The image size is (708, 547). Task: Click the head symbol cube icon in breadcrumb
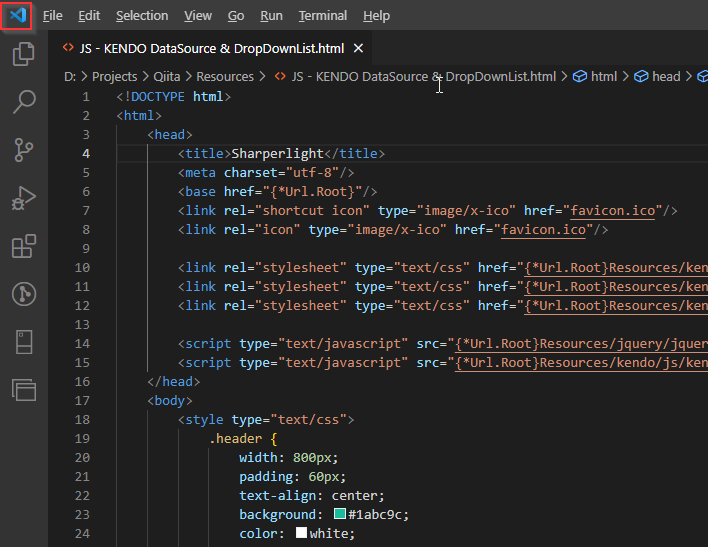click(641, 76)
